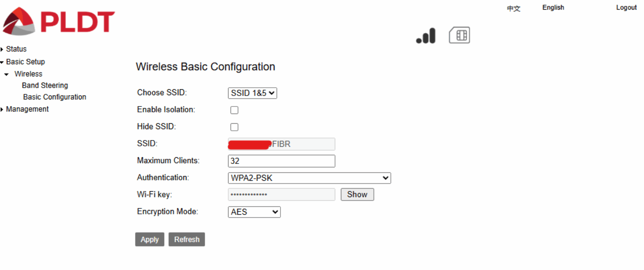Open the Authentication dropdown

[x=309, y=178]
